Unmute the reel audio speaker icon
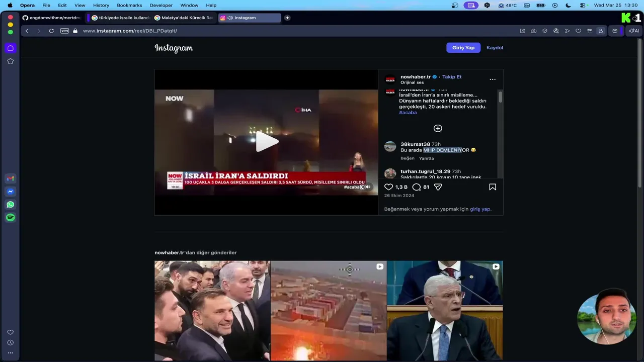 point(368,187)
